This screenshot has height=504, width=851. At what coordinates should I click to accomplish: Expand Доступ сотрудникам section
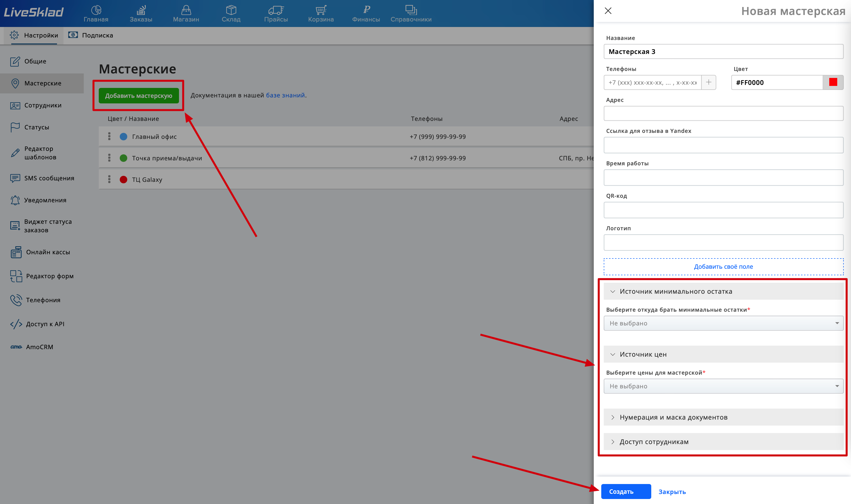(x=723, y=442)
